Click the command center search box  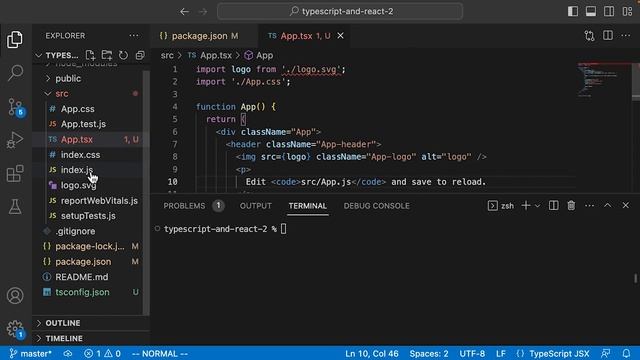coord(340,11)
